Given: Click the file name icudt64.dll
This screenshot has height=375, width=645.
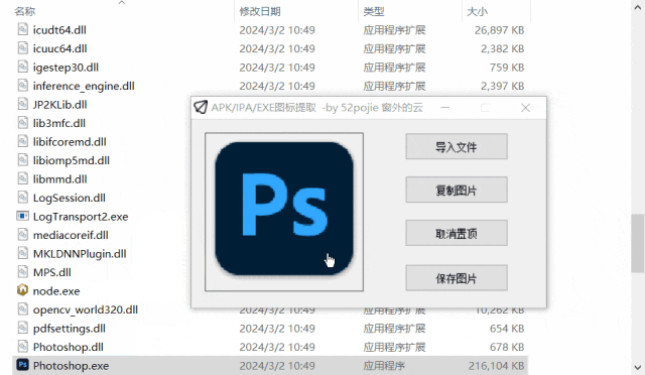Looking at the screenshot, I should 60,30.
